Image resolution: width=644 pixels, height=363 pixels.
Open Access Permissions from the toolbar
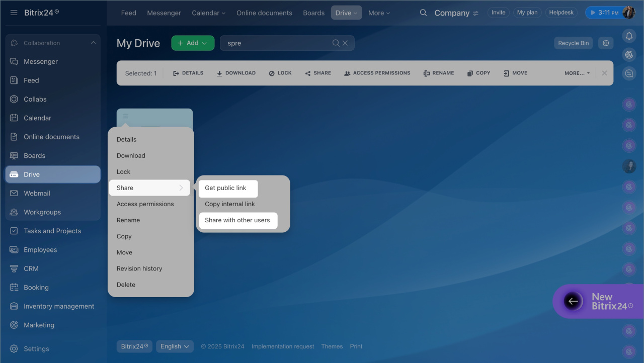click(x=377, y=73)
